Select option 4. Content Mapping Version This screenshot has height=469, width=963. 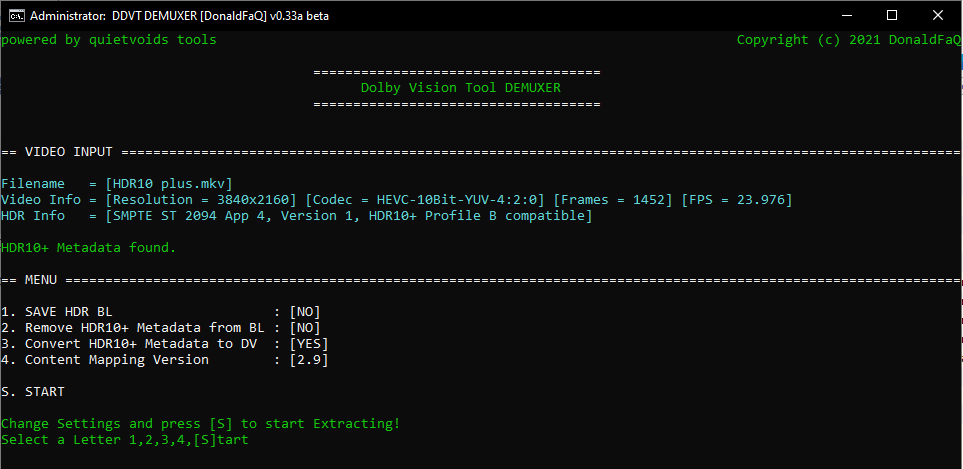[x=105, y=360]
